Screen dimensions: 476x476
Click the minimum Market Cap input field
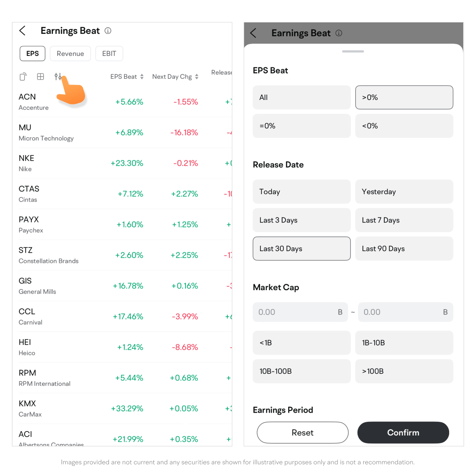tap(295, 312)
